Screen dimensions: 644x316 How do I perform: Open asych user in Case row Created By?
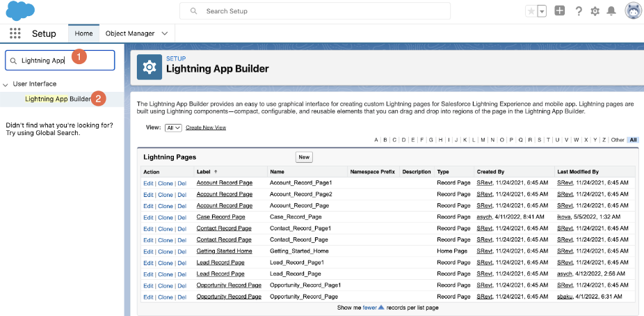click(x=485, y=217)
